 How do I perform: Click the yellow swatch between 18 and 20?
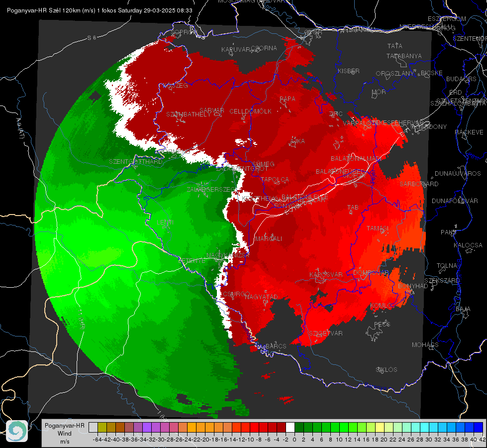pyautogui.click(x=380, y=428)
